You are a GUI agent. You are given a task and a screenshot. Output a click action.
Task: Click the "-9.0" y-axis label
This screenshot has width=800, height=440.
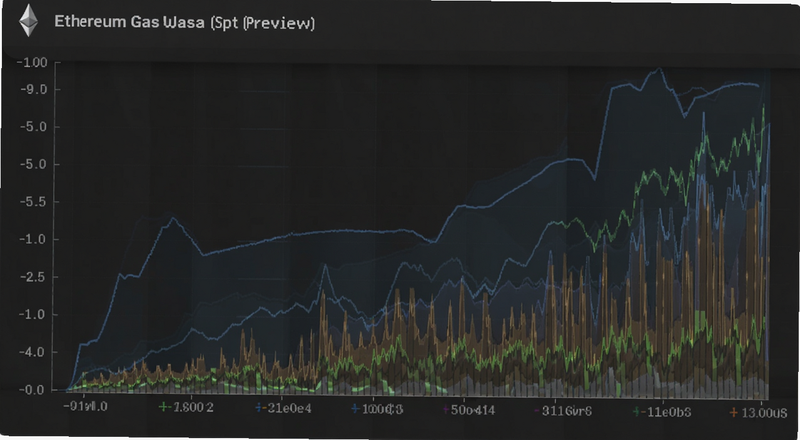pyautogui.click(x=33, y=90)
